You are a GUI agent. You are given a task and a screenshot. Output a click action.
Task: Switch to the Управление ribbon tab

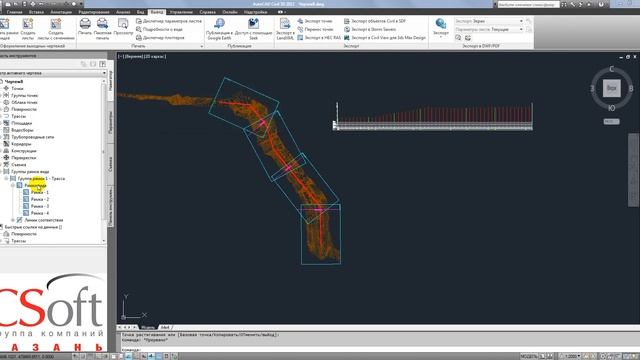click(181, 12)
